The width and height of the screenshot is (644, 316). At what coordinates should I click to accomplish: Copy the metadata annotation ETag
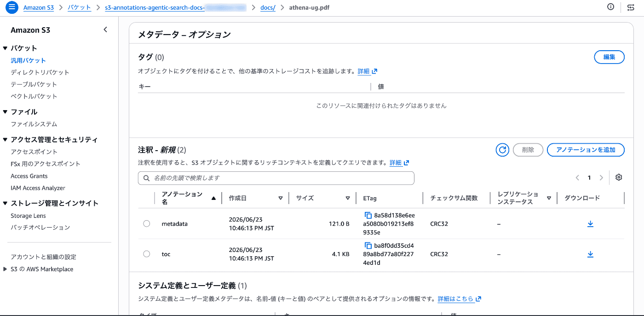[x=368, y=215]
